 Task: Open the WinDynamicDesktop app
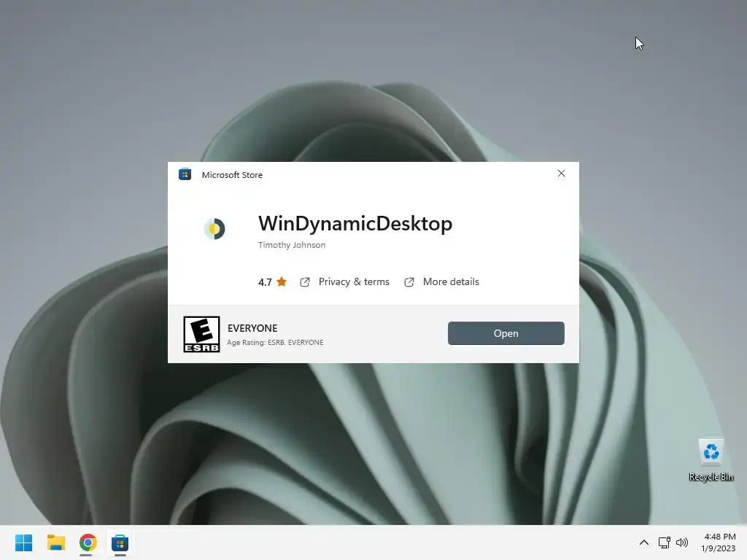click(506, 333)
